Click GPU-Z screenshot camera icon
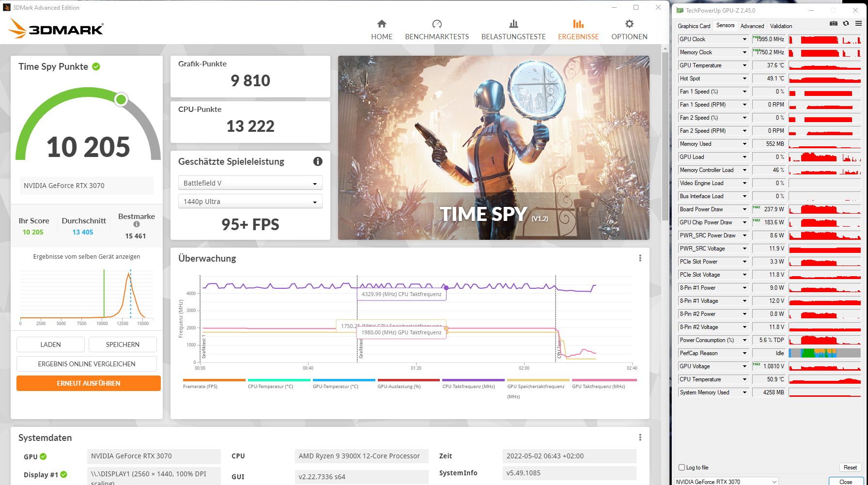The image size is (868, 485). pyautogui.click(x=834, y=23)
